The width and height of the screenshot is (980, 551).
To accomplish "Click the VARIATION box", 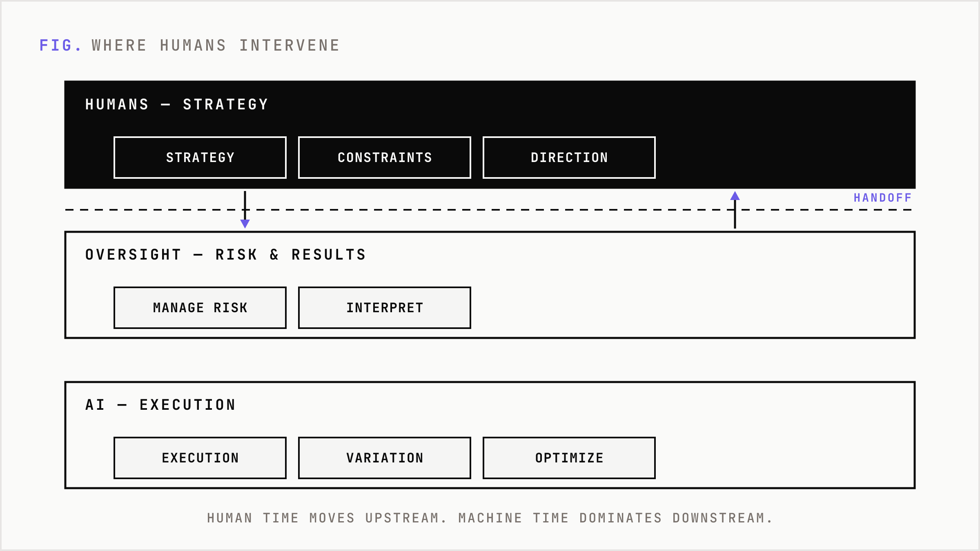I will (385, 458).
